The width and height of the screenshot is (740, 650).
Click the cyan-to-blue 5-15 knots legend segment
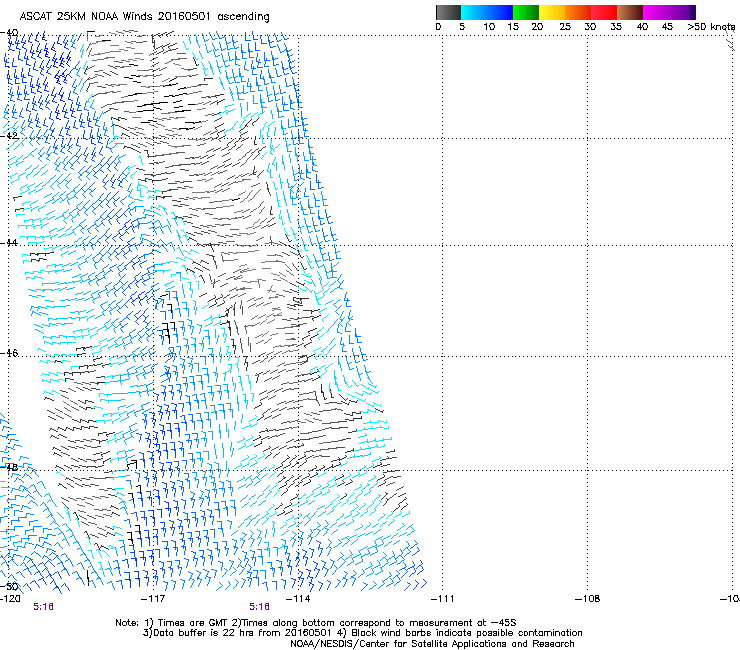pyautogui.click(x=487, y=12)
